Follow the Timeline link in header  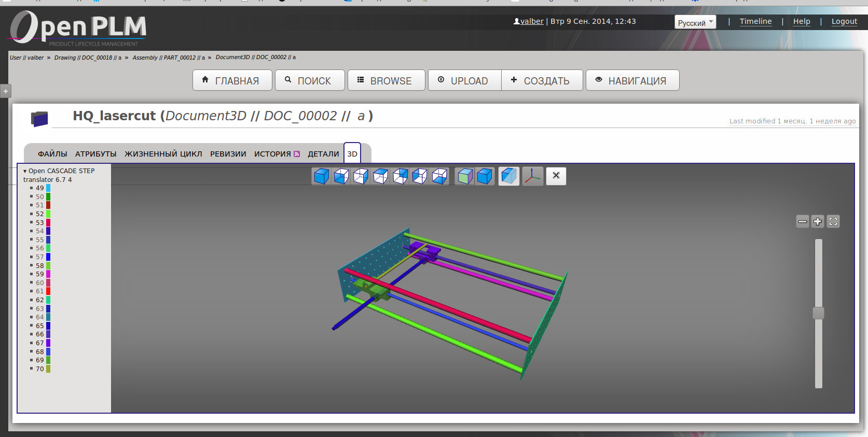tap(755, 21)
